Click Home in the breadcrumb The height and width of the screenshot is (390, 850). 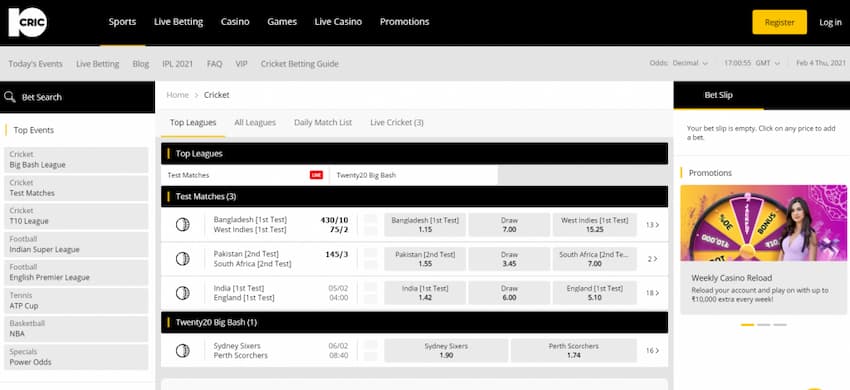pos(177,95)
